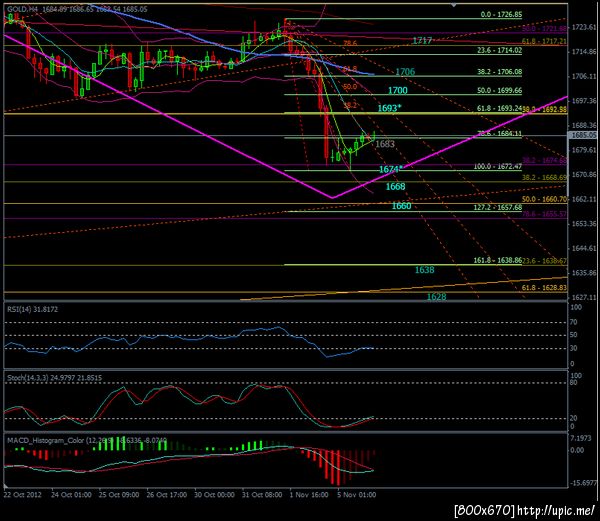Image resolution: width=600 pixels, height=521 pixels.
Task: Click the purple label '38.2 - 1674.68'
Action: click(x=544, y=160)
